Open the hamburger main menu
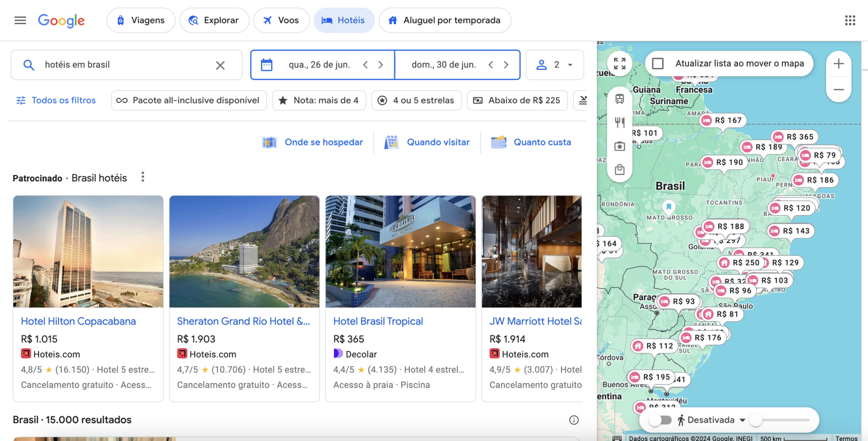 pyautogui.click(x=20, y=20)
